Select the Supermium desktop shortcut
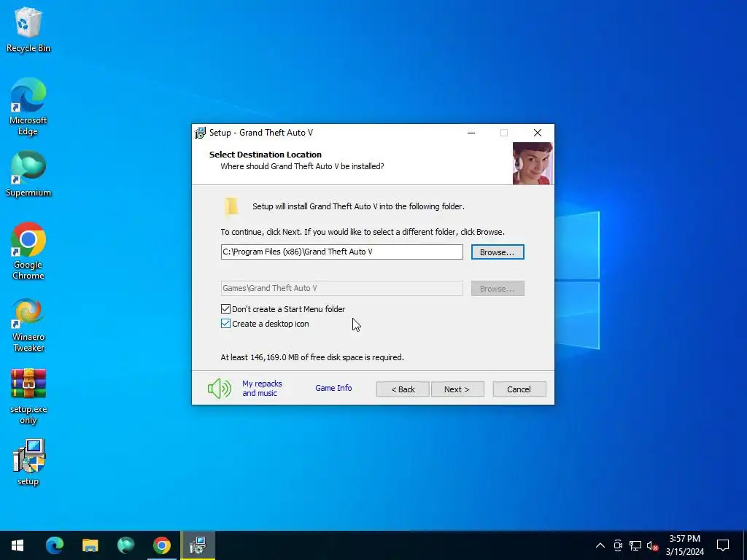 point(28,174)
